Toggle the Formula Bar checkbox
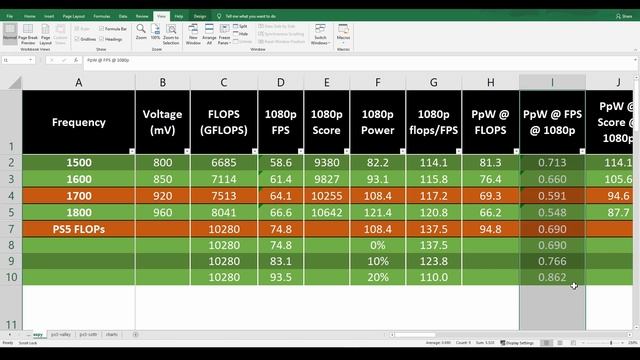This screenshot has width=640, height=360. tap(101, 29)
